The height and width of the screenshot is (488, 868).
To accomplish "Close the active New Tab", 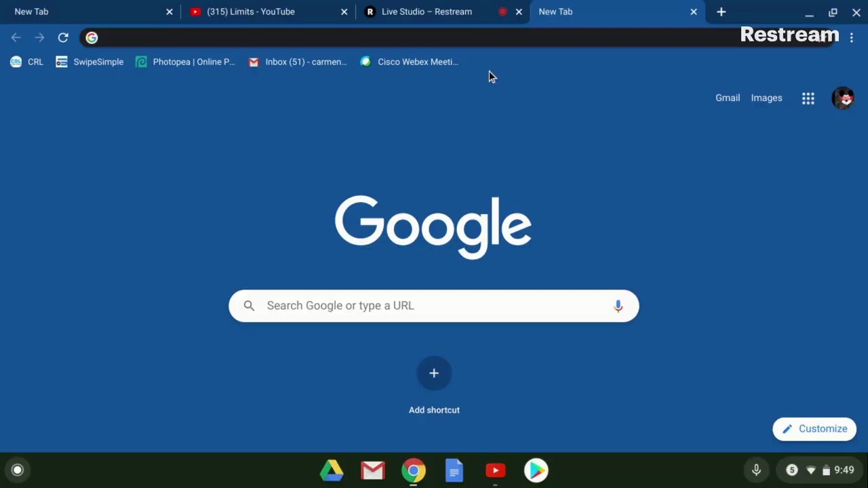I will [x=693, y=12].
